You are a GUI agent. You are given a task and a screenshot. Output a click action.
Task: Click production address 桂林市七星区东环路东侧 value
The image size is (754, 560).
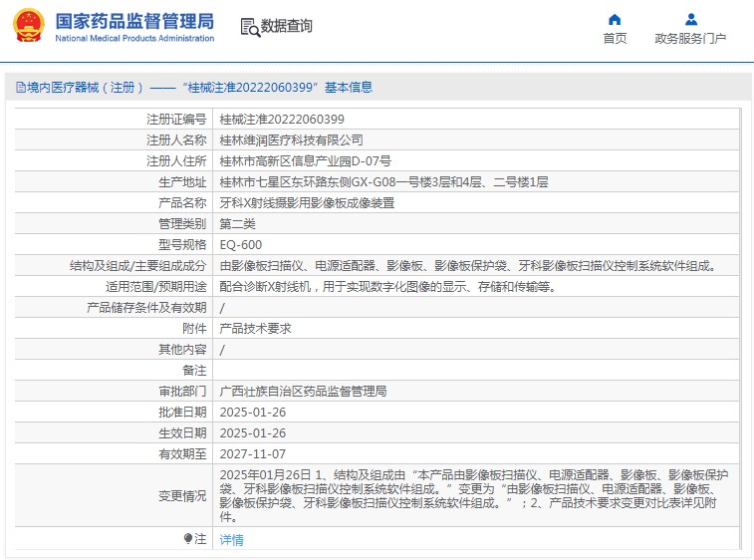click(x=383, y=182)
